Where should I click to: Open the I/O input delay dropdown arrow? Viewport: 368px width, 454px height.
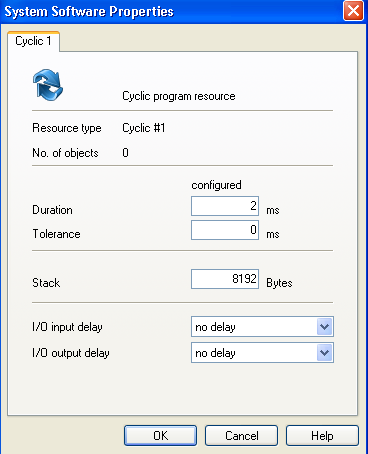pos(325,327)
